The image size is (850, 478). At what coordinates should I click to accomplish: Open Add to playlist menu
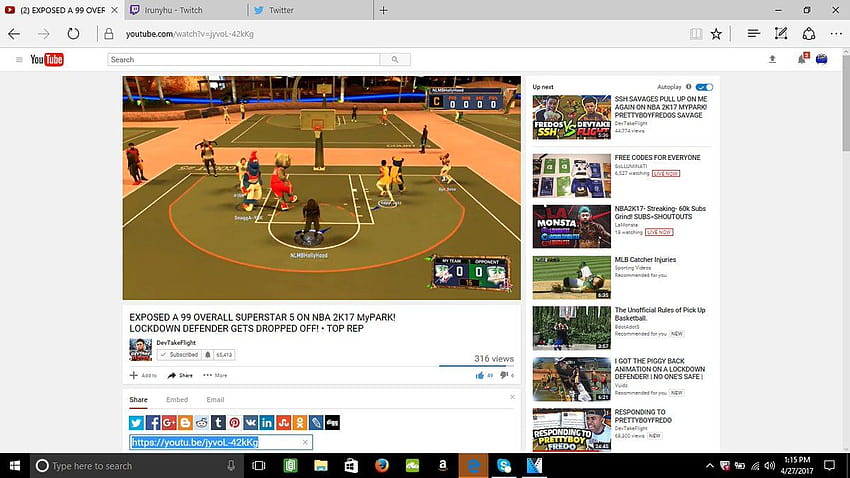(143, 375)
